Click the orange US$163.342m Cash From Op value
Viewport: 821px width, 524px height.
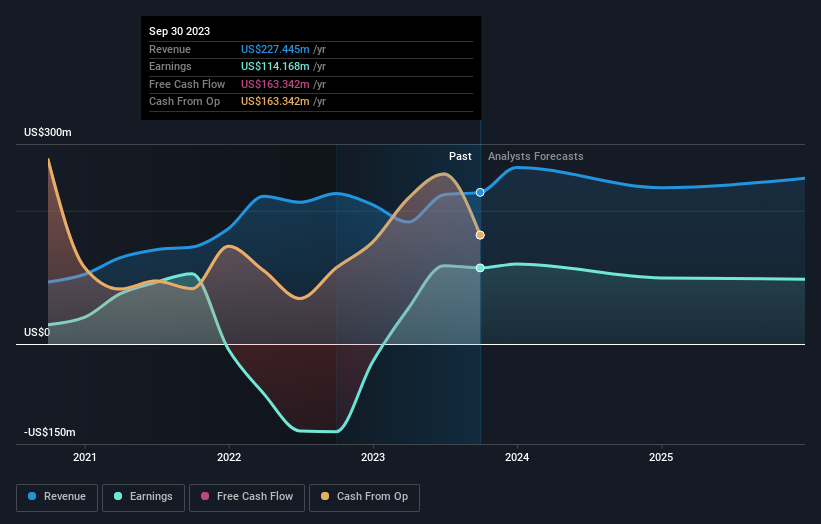275,102
